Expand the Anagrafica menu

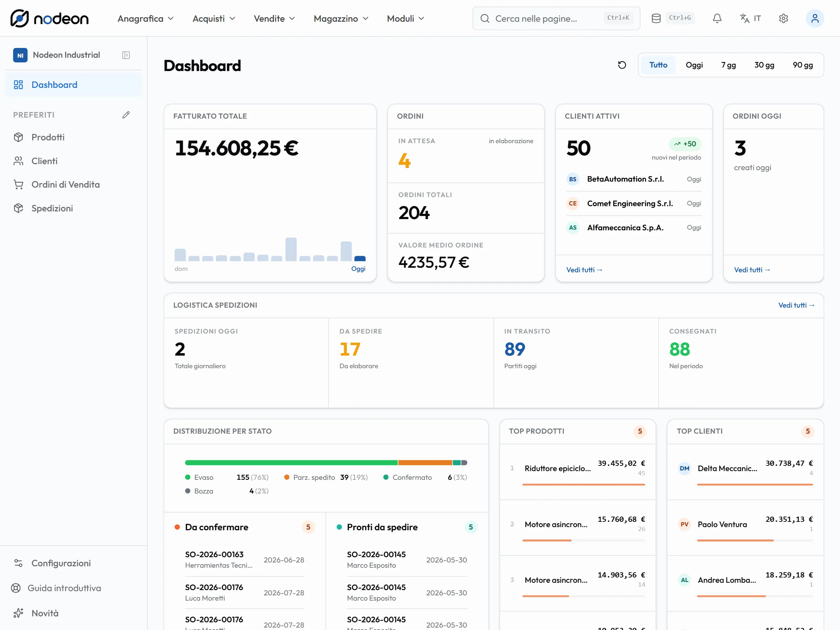[146, 18]
